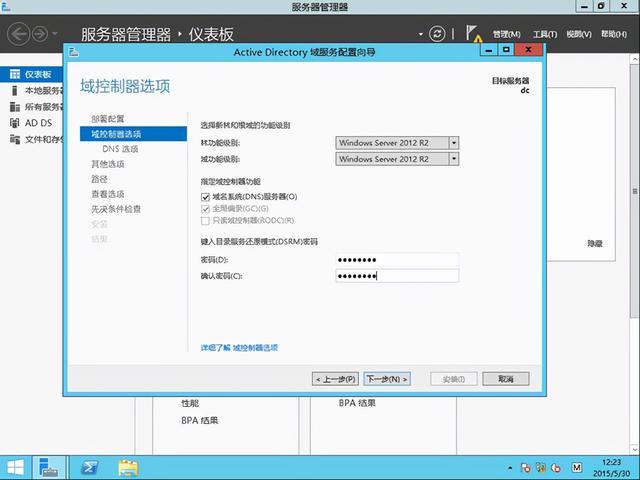Image resolution: width=640 pixels, height=480 pixels.
Task: Toggle 全局编录(GC) checkbox
Action: pyautogui.click(x=205, y=209)
